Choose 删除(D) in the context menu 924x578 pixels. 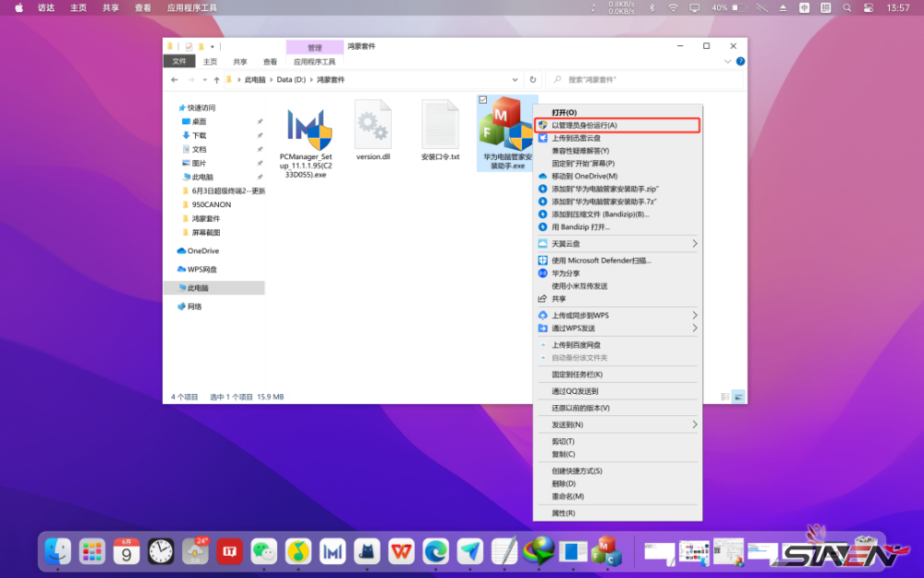point(617,484)
